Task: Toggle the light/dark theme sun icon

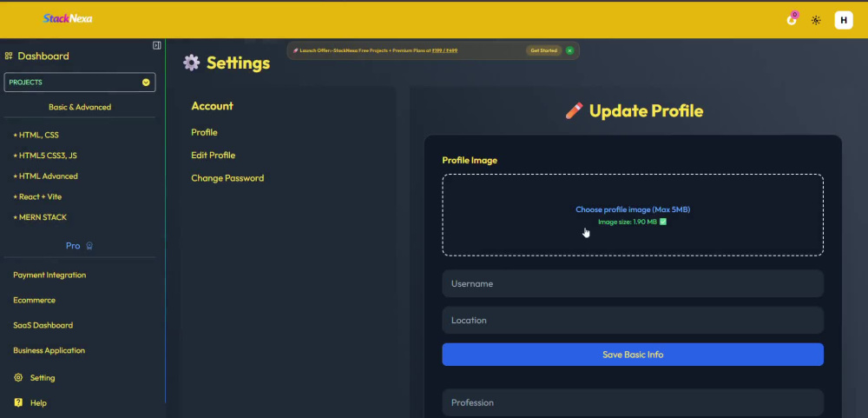Action: [816, 21]
